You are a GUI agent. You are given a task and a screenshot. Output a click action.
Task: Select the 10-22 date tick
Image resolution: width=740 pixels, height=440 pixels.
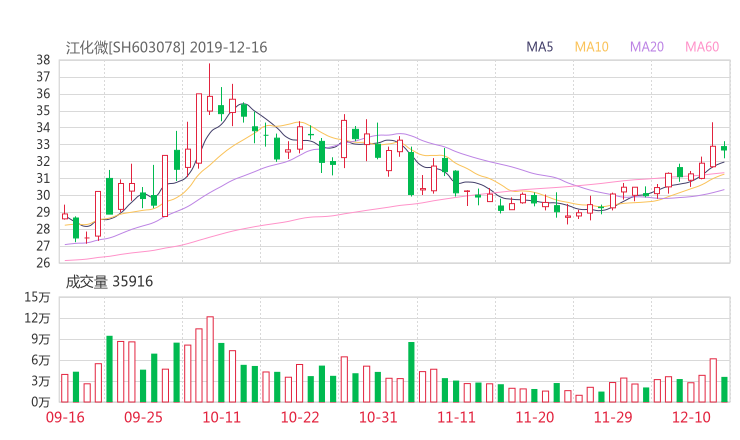click(300, 417)
